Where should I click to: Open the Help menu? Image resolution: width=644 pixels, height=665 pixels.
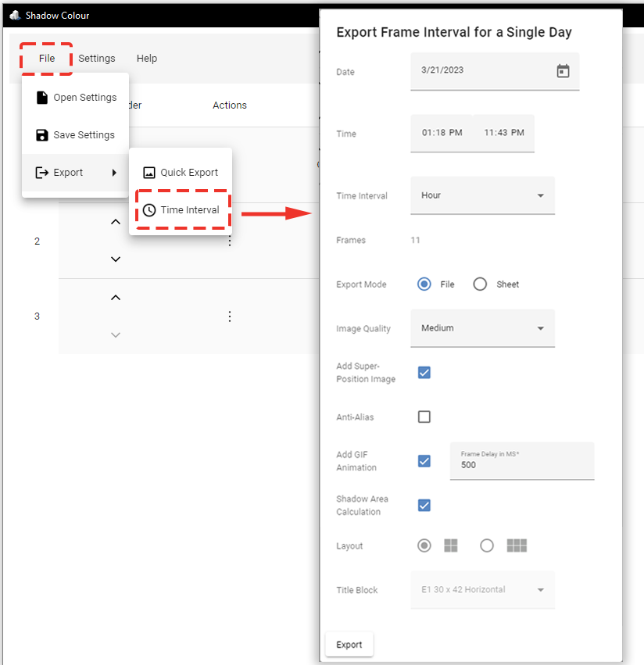point(146,58)
